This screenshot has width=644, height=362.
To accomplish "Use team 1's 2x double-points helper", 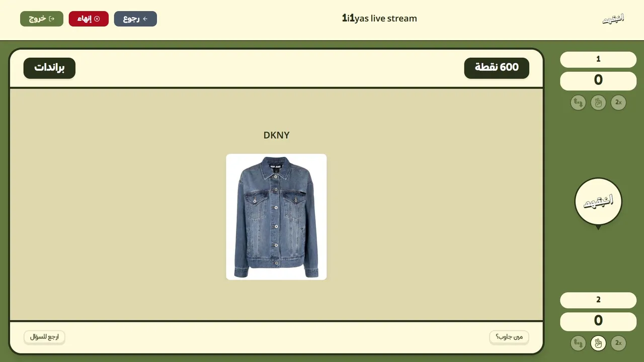I will click(x=618, y=103).
